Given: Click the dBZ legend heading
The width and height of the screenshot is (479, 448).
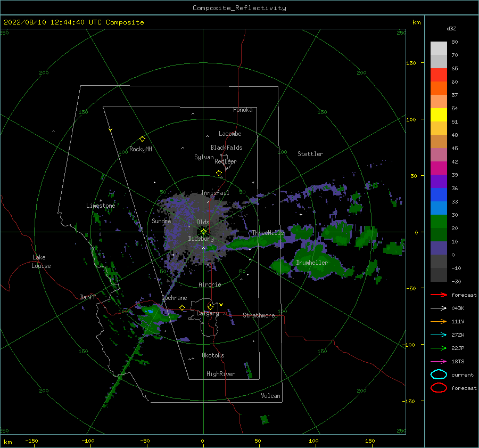Looking at the screenshot, I should (x=451, y=28).
